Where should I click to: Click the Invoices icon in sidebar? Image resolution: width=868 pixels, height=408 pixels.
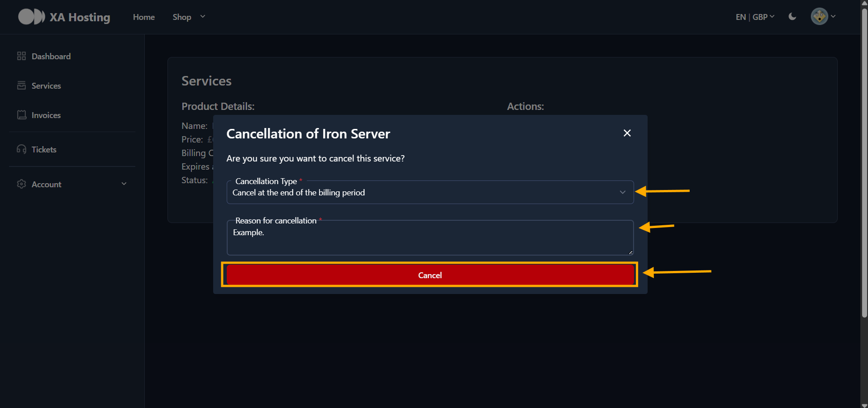click(21, 115)
